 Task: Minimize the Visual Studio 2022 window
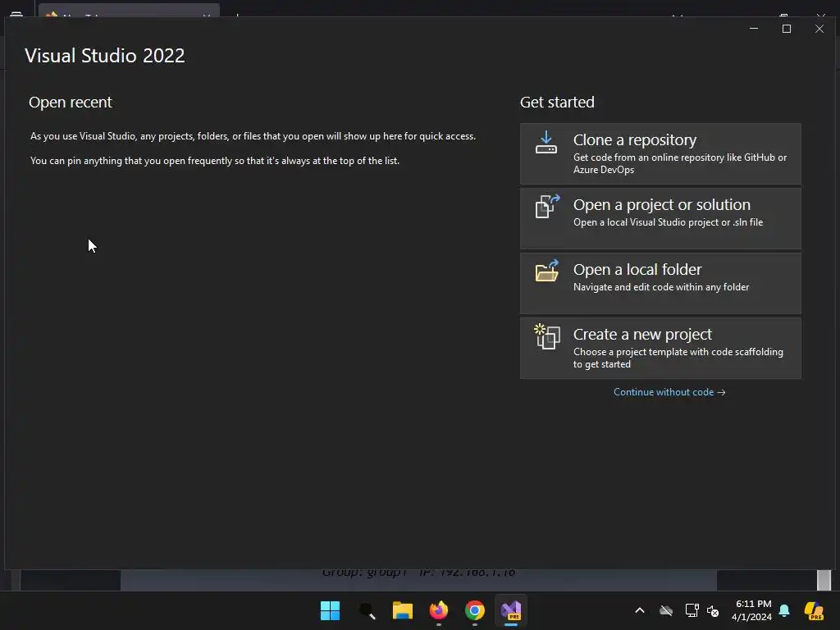pos(754,29)
